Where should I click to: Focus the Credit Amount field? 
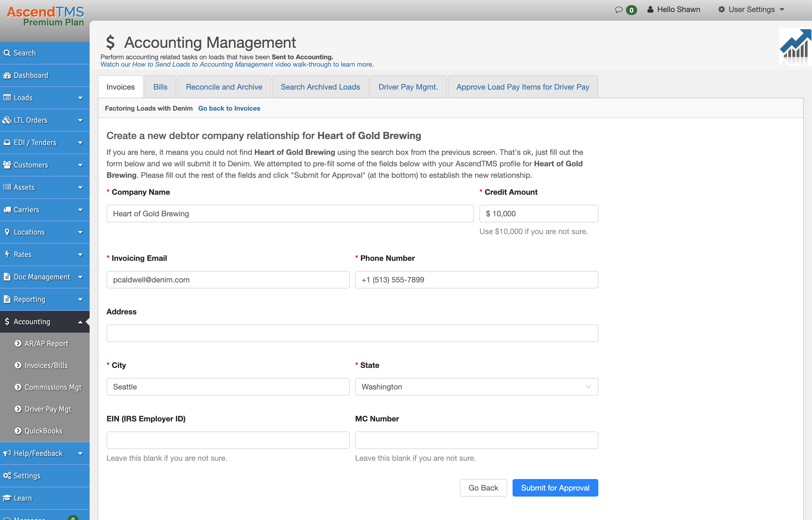click(539, 213)
